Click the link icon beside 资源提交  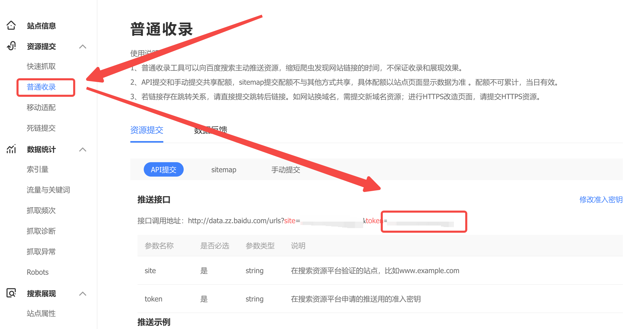click(11, 46)
